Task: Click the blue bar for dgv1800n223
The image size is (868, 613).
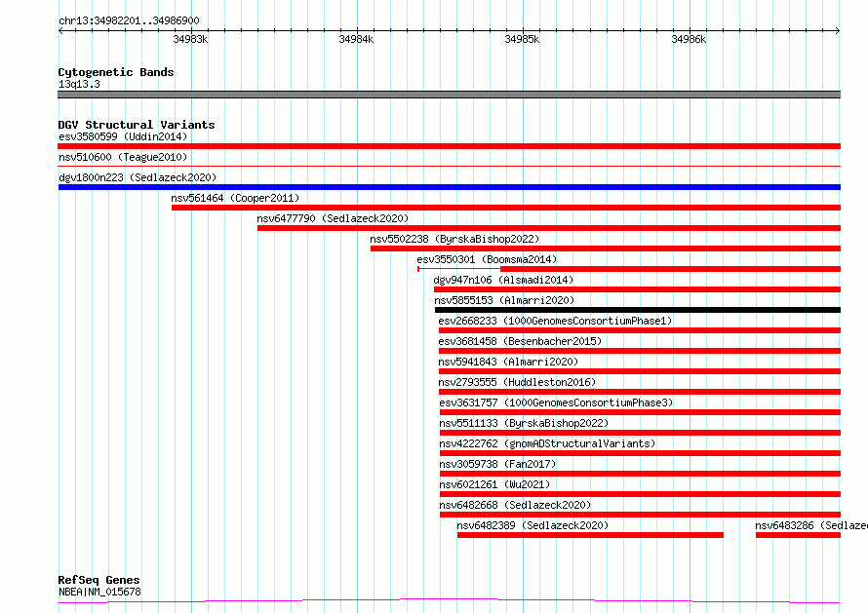Action: [449, 187]
